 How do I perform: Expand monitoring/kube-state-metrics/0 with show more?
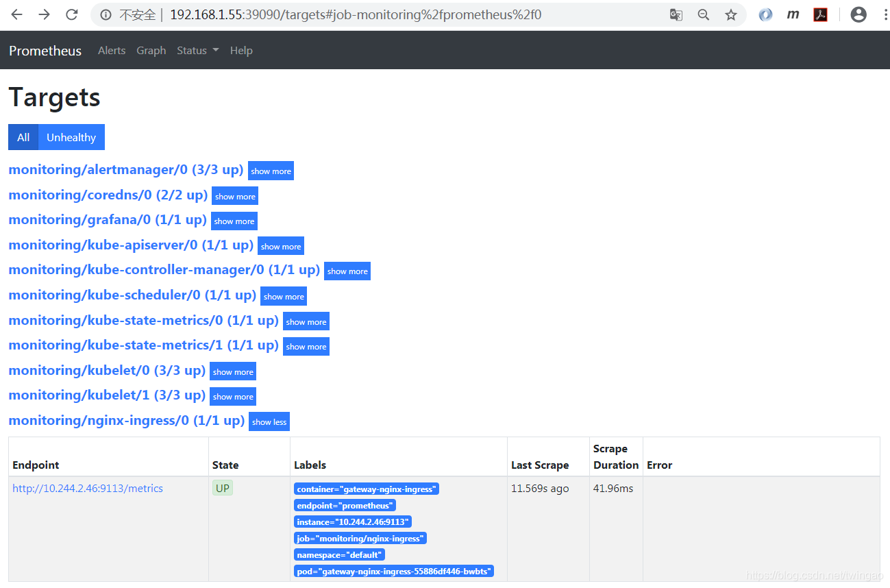[306, 321]
